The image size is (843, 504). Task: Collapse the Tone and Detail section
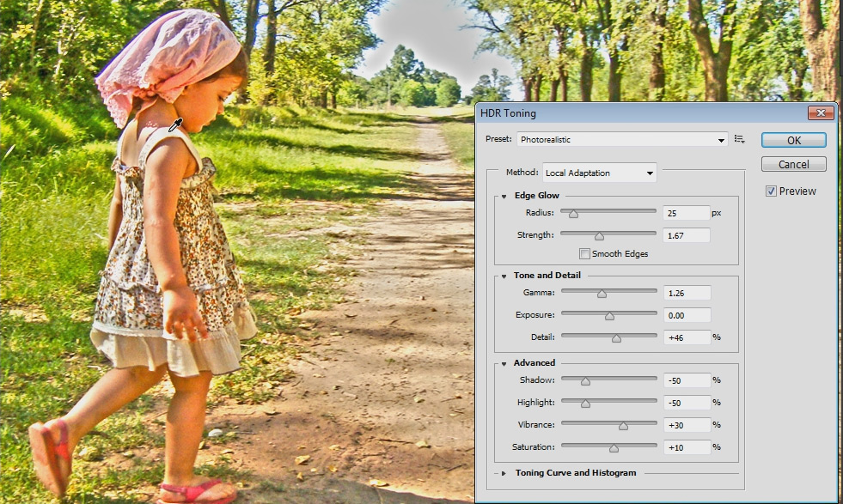coord(503,276)
